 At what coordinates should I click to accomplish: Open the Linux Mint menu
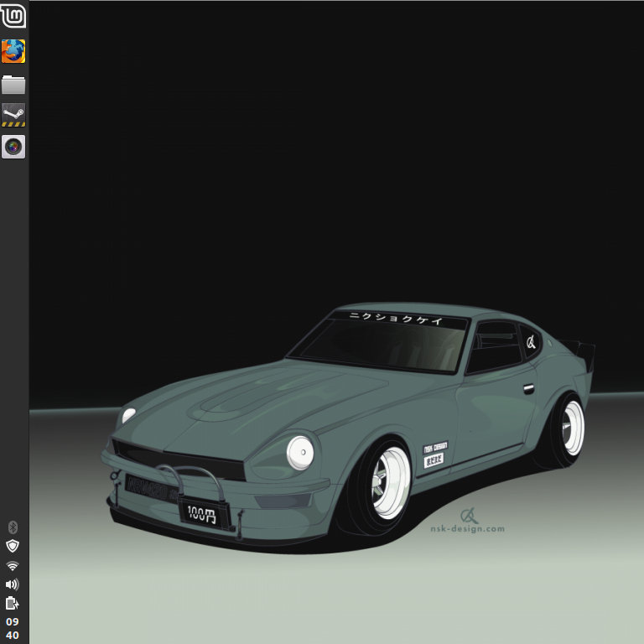pos(13,16)
